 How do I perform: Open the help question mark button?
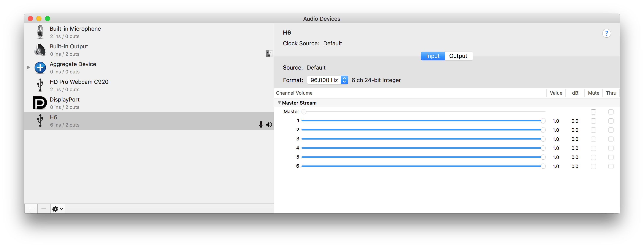click(x=606, y=33)
